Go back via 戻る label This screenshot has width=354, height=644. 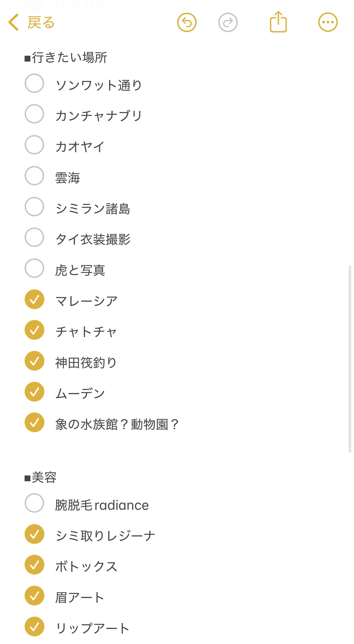click(x=41, y=23)
